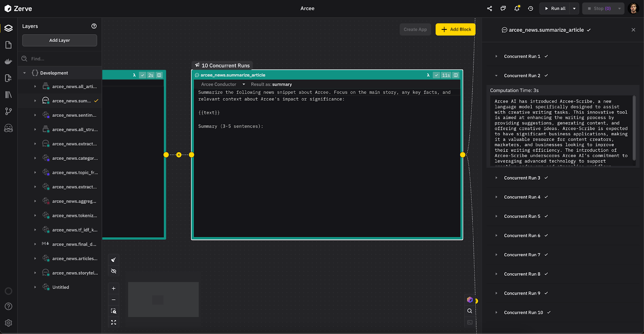This screenshot has height=334, width=644.
Task: Click the summarize_article output connector dot
Action: tap(462, 155)
